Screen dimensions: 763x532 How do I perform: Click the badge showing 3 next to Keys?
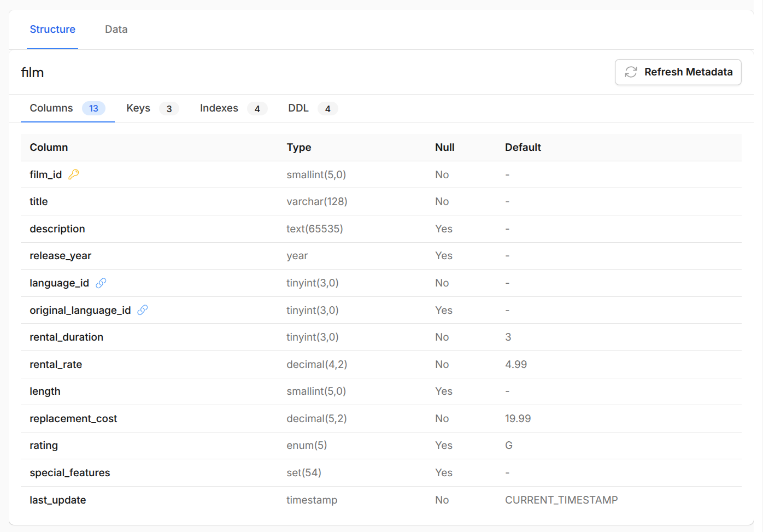point(169,108)
